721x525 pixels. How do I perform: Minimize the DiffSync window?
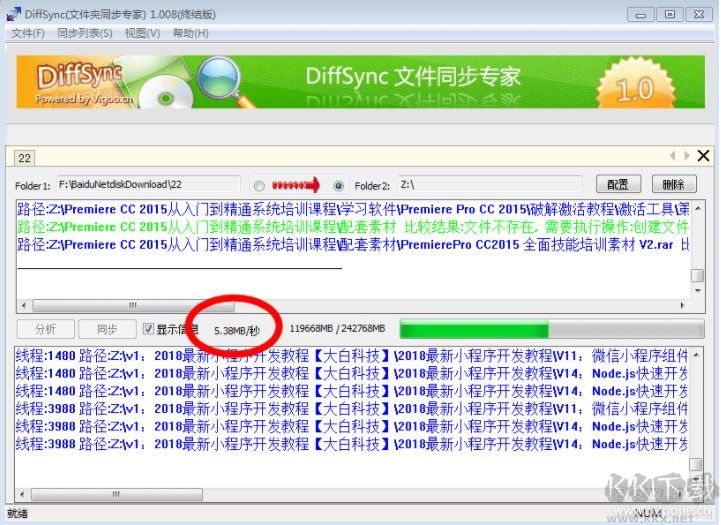coord(641,14)
